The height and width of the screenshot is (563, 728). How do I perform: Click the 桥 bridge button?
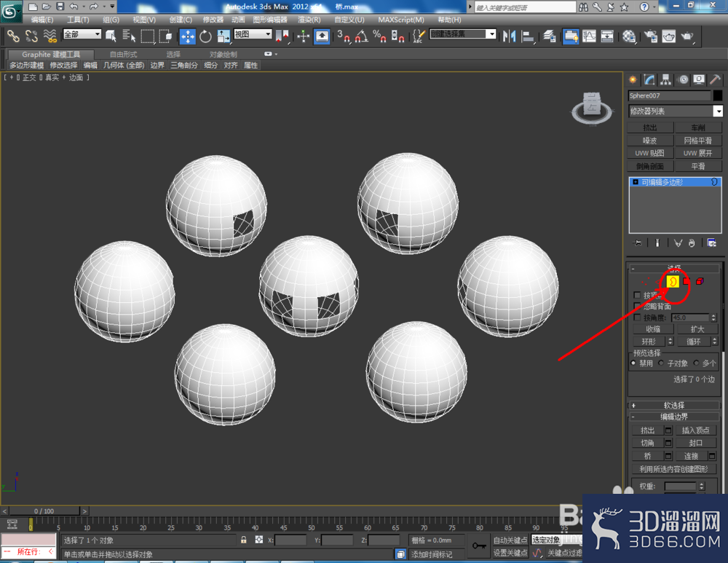coord(648,456)
